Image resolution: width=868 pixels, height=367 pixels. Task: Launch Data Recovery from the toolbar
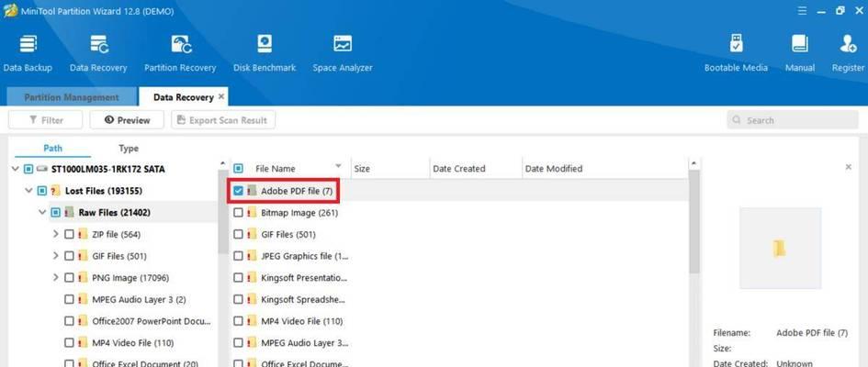point(98,53)
